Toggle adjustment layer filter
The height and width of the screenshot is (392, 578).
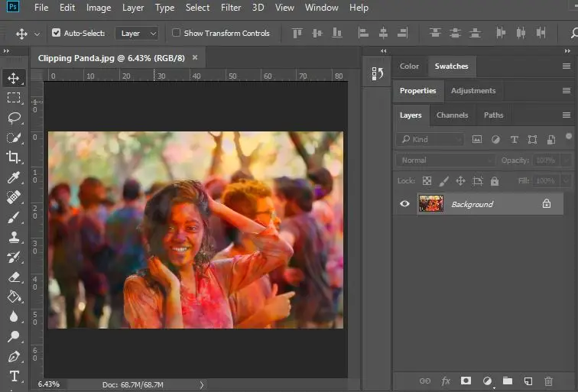point(495,139)
